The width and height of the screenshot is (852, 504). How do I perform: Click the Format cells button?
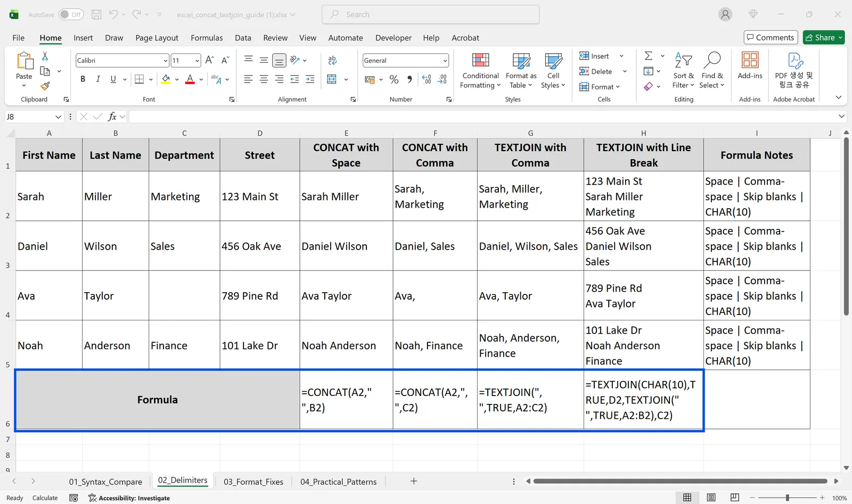click(x=600, y=87)
